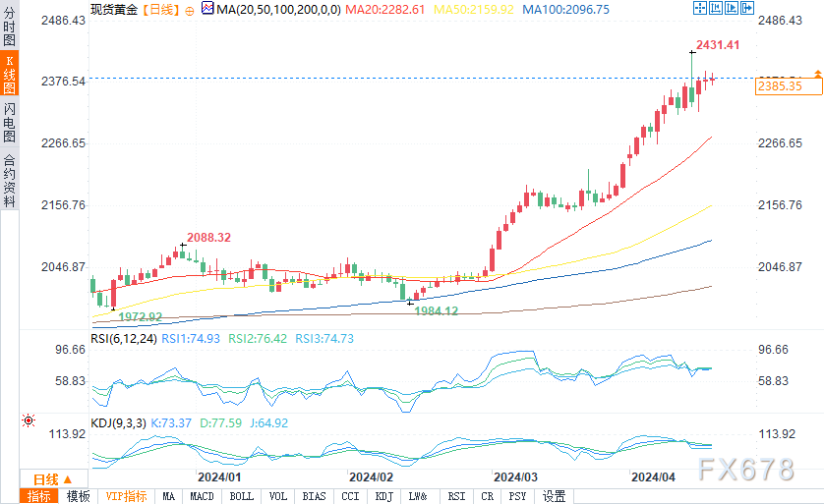
Task: Enable the MACD indicator
Action: (x=202, y=496)
